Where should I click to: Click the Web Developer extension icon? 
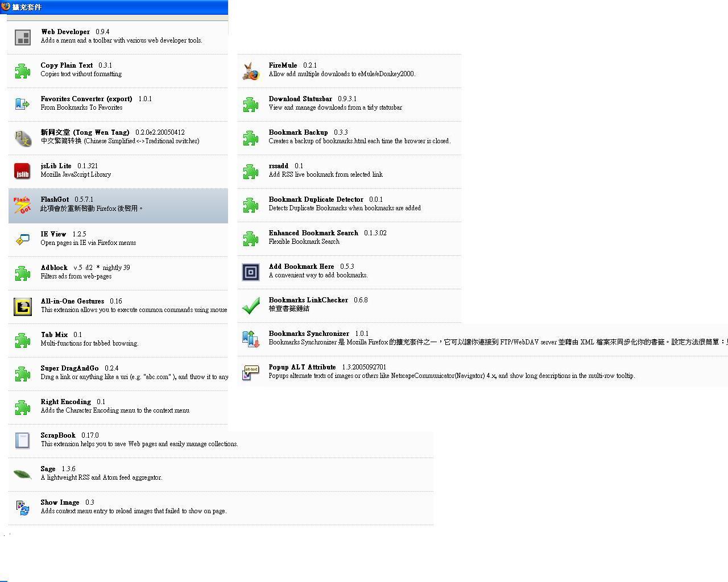23,38
